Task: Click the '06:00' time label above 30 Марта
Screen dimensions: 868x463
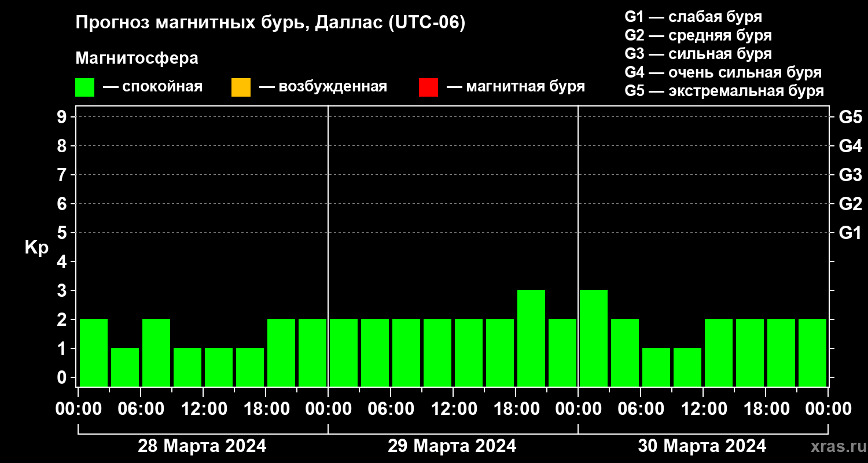Action: pos(640,409)
